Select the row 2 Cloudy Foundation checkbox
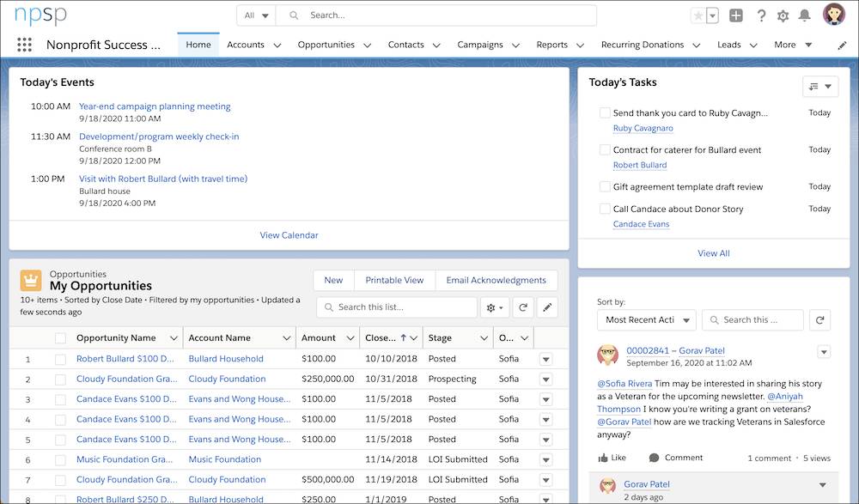Screen dimensions: 859x504 point(60,380)
